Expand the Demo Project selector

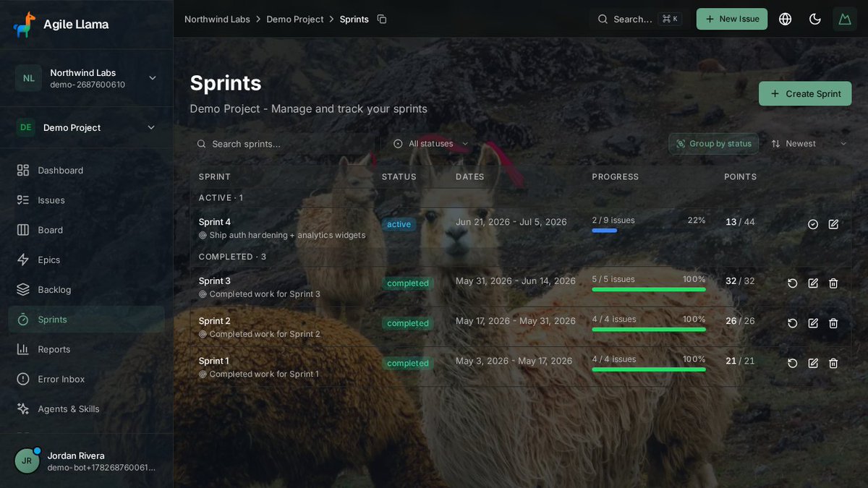(86, 127)
